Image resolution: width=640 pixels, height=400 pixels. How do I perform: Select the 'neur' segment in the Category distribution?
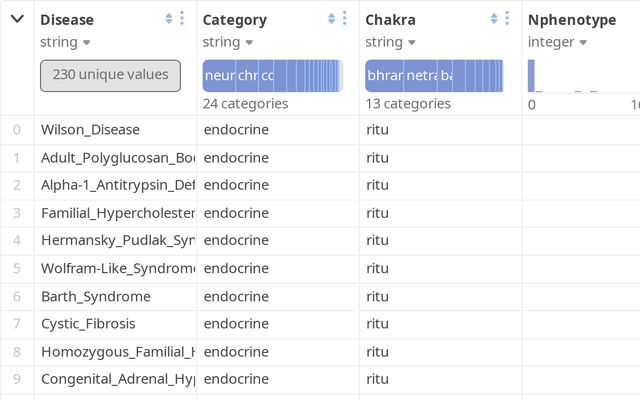pyautogui.click(x=218, y=76)
